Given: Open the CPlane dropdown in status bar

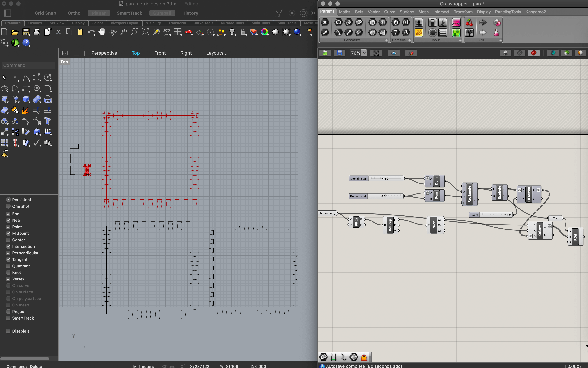Looking at the screenshot, I should (172, 366).
